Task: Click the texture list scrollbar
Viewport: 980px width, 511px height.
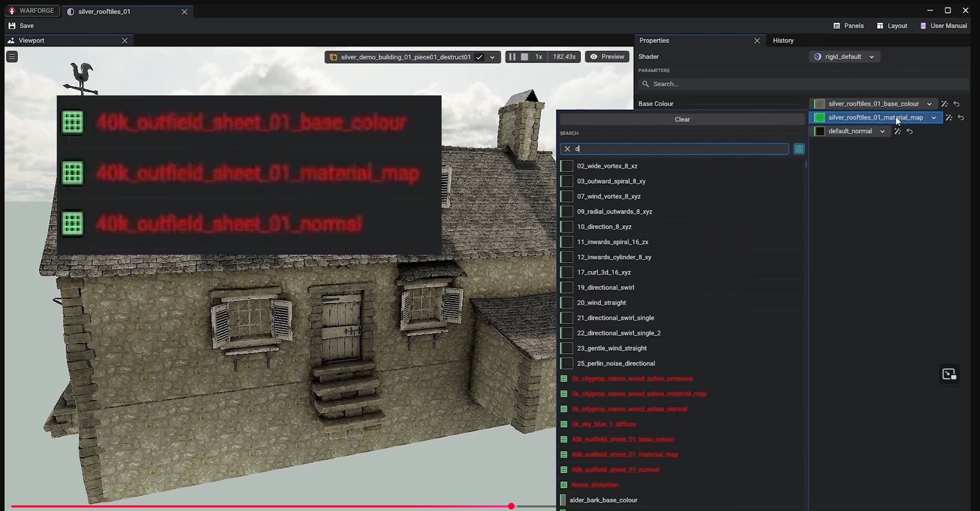Action: pyautogui.click(x=806, y=164)
